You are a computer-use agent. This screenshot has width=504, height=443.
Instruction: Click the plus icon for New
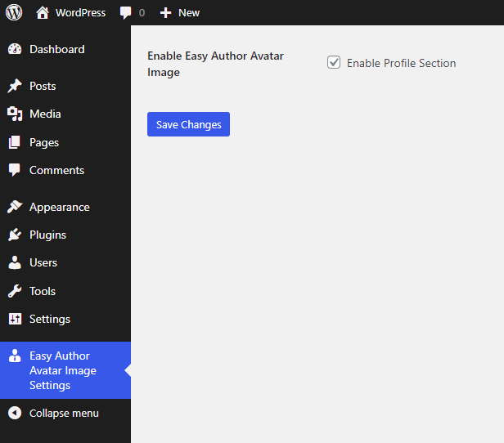(x=165, y=12)
